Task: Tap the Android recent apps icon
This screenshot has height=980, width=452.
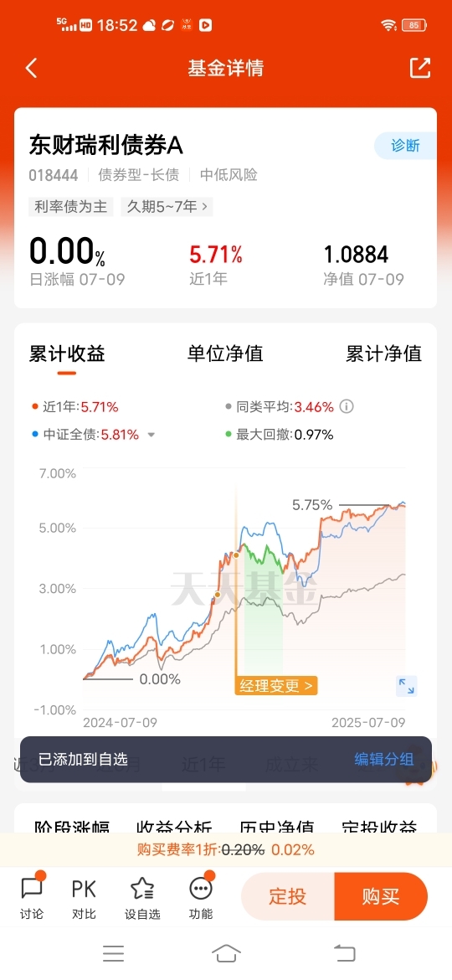Action: pyautogui.click(x=114, y=953)
